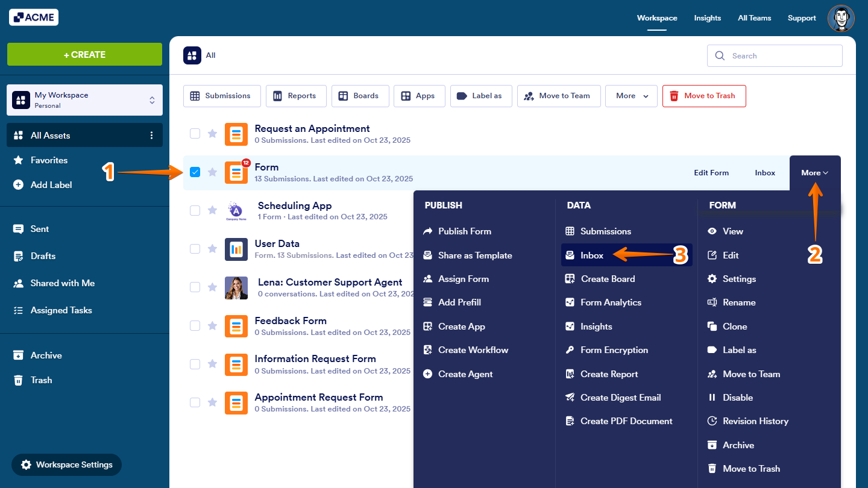
Task: Click the green CREATE button
Action: tap(84, 54)
